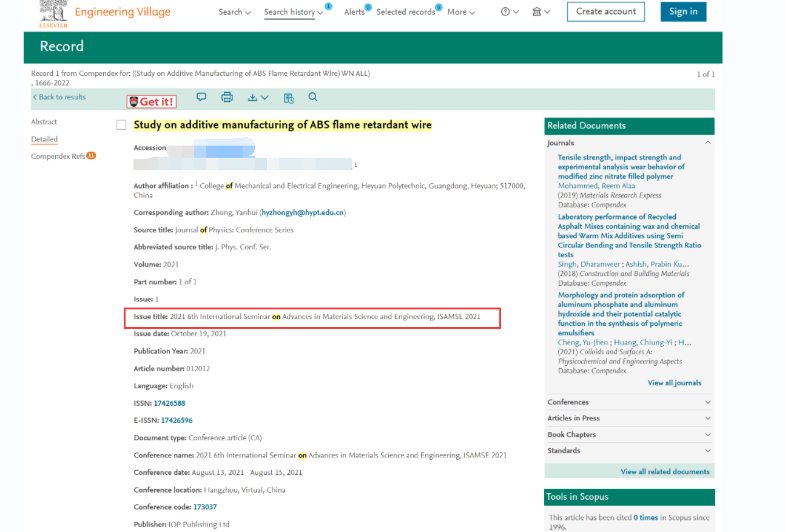Expand the Articles in Press section
Viewport: 785px width, 532px height.
tap(629, 418)
